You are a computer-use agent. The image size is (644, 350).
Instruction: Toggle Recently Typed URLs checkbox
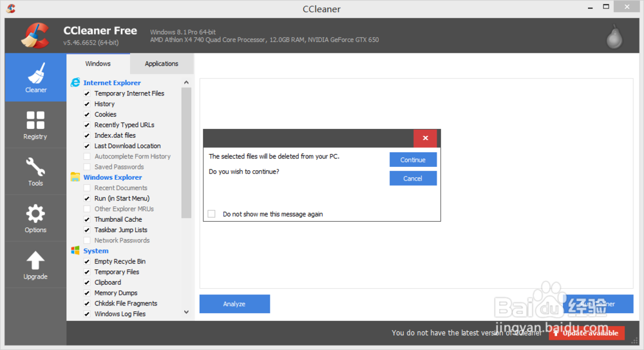(87, 125)
